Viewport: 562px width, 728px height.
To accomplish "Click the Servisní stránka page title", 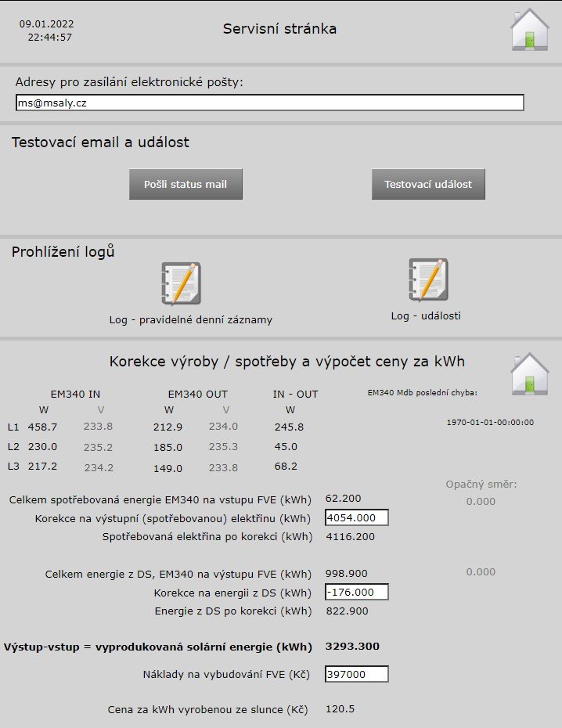I will pyautogui.click(x=280, y=29).
